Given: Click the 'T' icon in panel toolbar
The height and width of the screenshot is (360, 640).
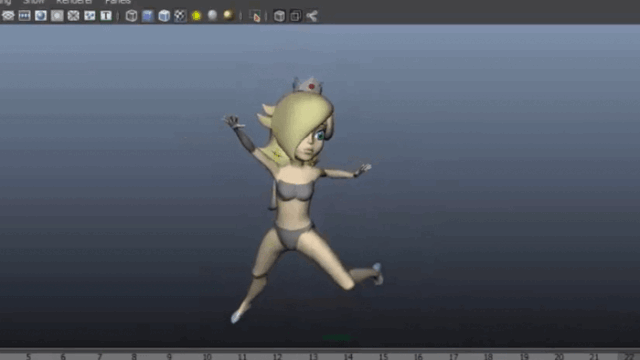Looking at the screenshot, I should pyautogui.click(x=106, y=16).
